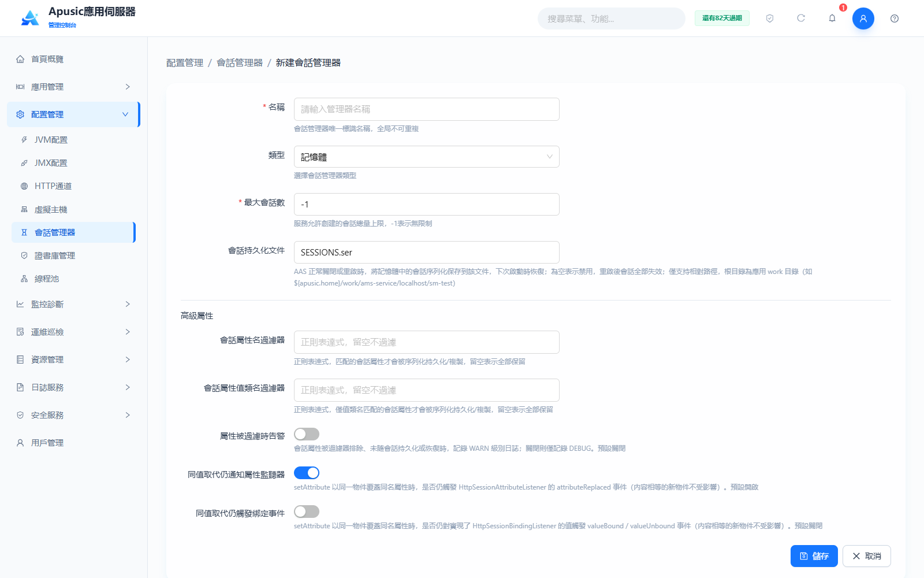
Task: Open the notification bell
Action: click(832, 18)
